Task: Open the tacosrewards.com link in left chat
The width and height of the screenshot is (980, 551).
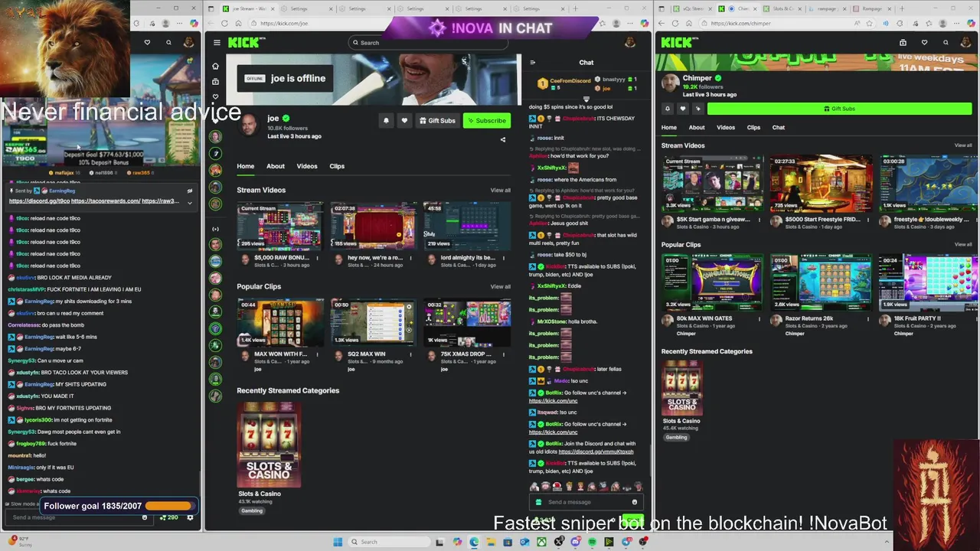Action: 106,201
